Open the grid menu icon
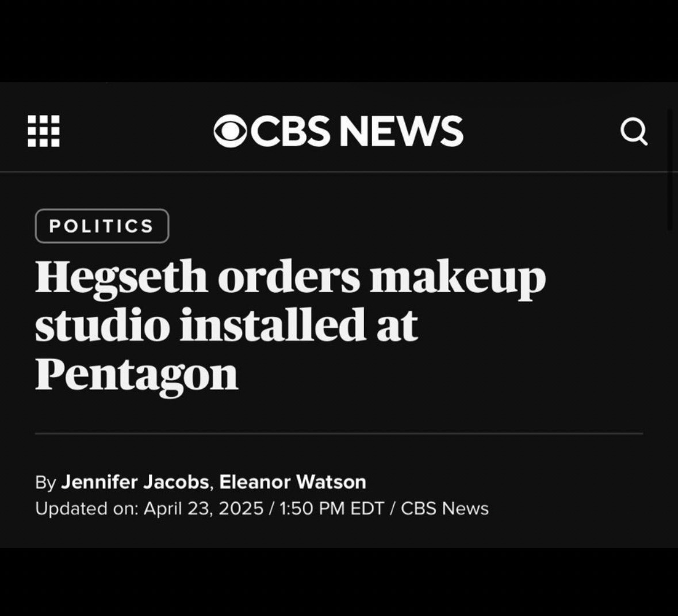 pos(44,131)
